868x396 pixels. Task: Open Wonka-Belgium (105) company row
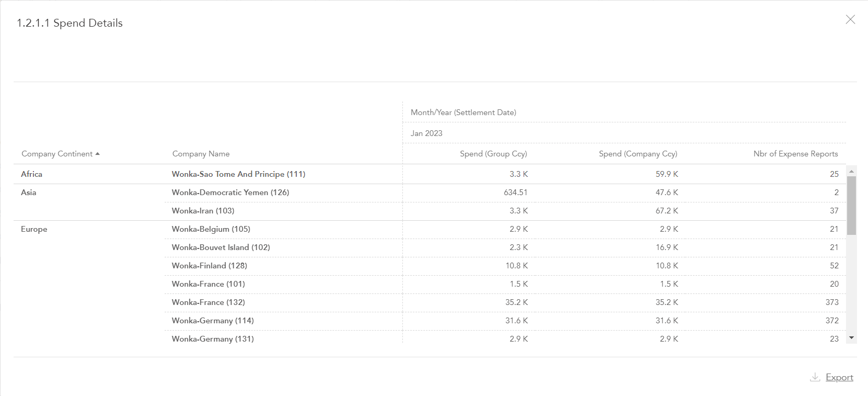(211, 229)
